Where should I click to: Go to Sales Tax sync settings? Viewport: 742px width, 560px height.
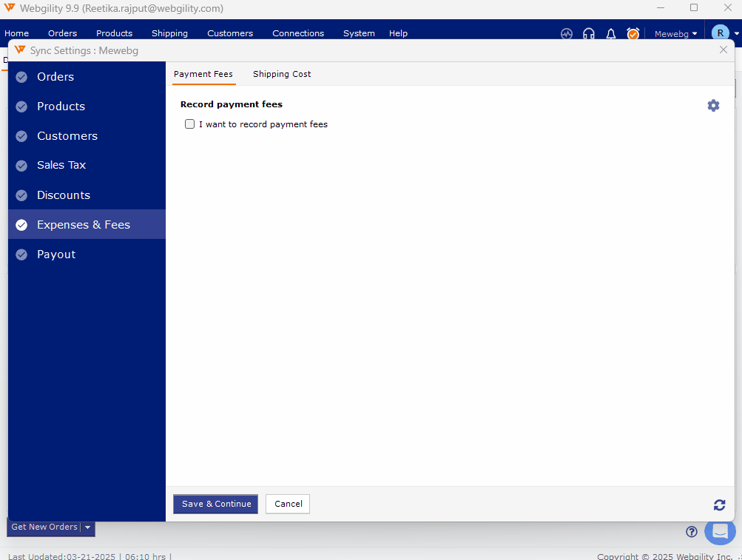[61, 165]
